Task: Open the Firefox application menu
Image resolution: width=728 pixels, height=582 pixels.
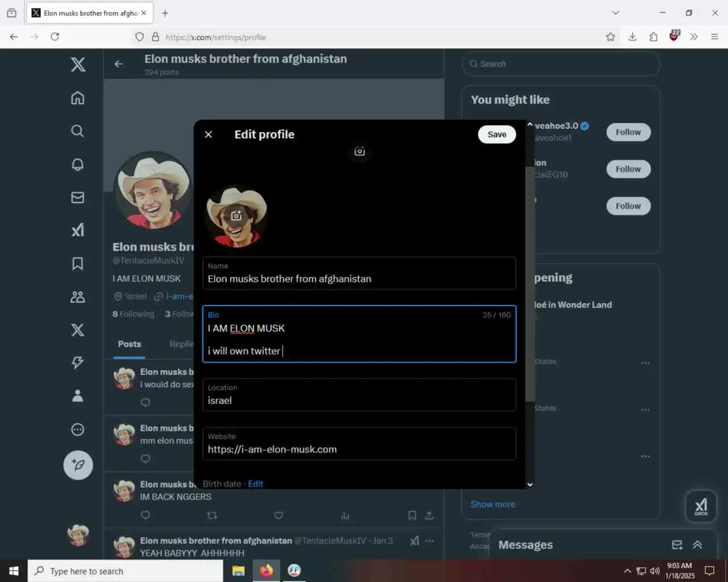Action: [714, 37]
